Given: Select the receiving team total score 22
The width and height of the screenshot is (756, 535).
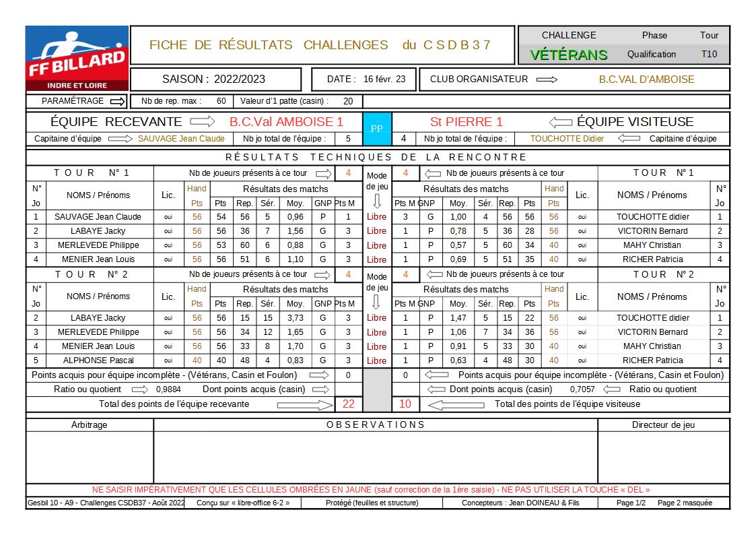Looking at the screenshot, I should (348, 404).
